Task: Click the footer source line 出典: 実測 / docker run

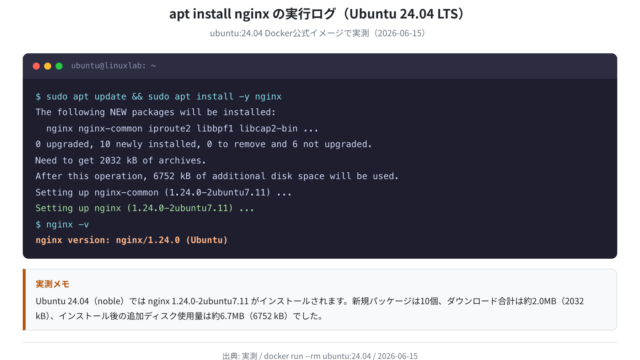Action: tap(320, 356)
